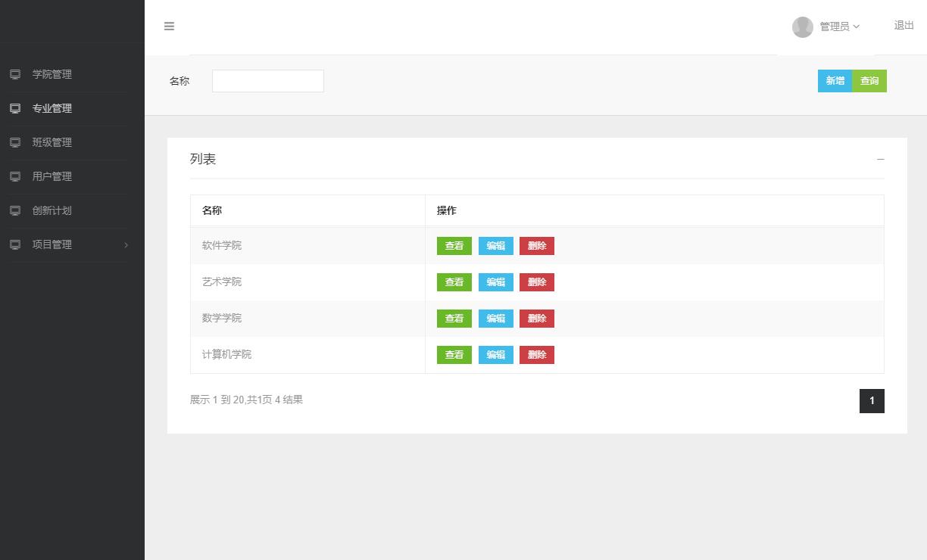Open the 专业管理 menu item
The width and height of the screenshot is (927, 560).
pos(50,108)
